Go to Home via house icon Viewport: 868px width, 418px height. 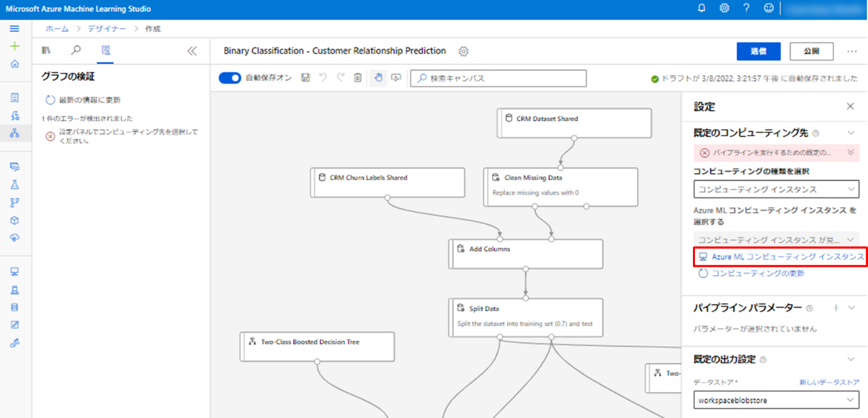pyautogui.click(x=15, y=64)
